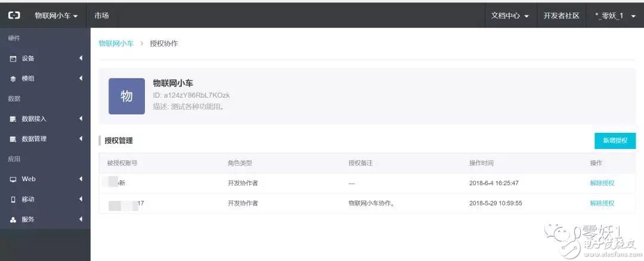This screenshot has height=261, width=644.
Task: Click the 物联网小车 breadcrumb link
Action: point(116,44)
